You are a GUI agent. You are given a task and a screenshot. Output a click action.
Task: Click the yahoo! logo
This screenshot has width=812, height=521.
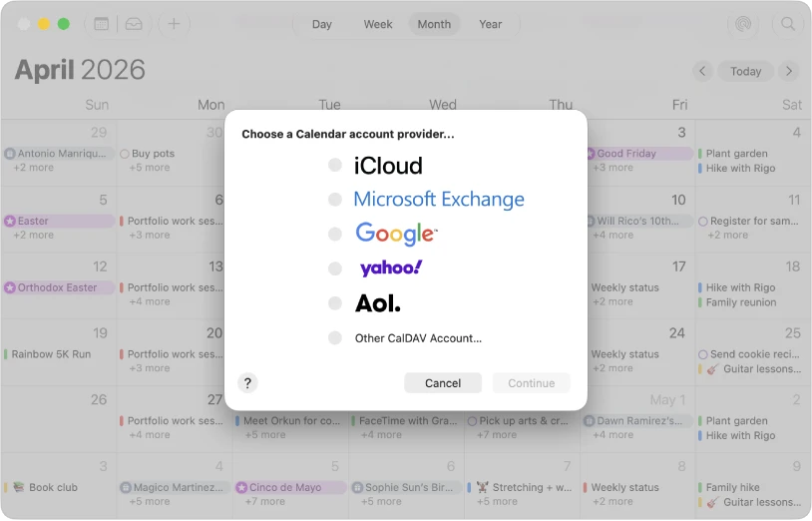click(x=391, y=268)
